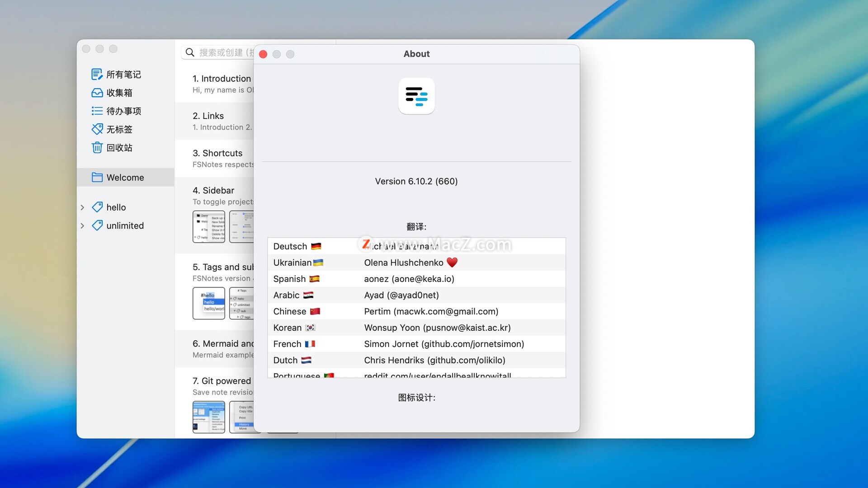
Task: Click the Korean flag icon
Action: tap(310, 328)
